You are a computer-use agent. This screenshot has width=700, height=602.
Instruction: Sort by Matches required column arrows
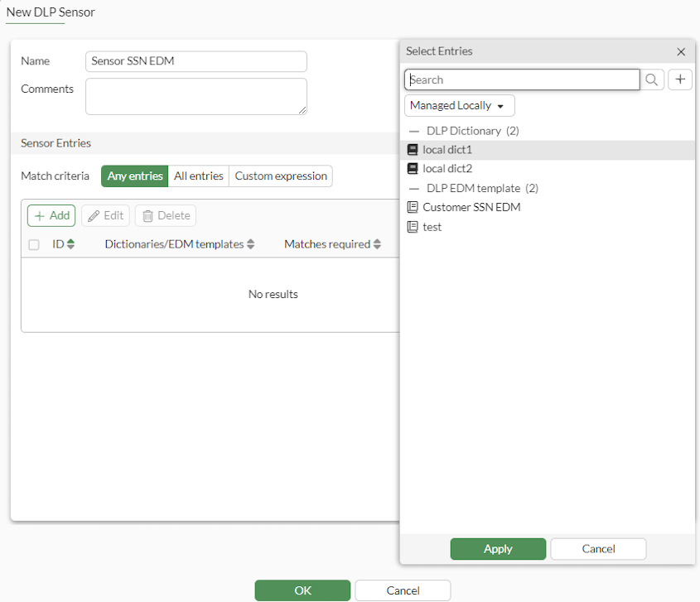[x=377, y=244]
